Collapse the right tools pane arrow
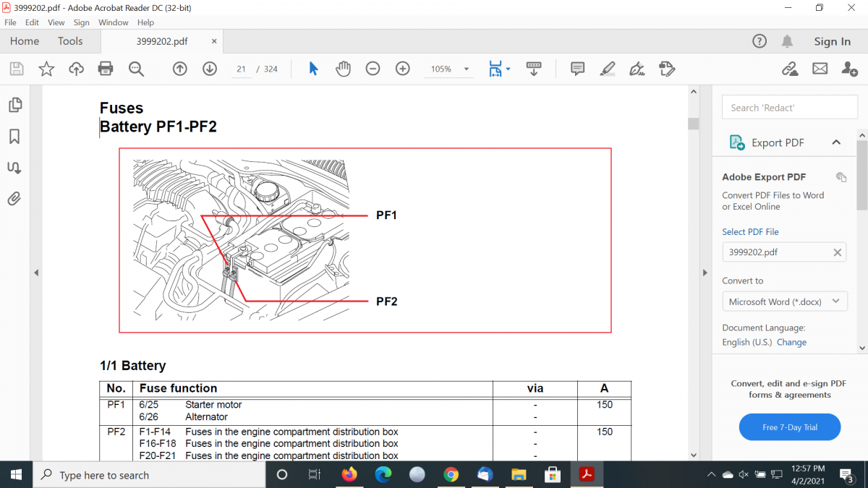This screenshot has height=488, width=868. coord(705,273)
